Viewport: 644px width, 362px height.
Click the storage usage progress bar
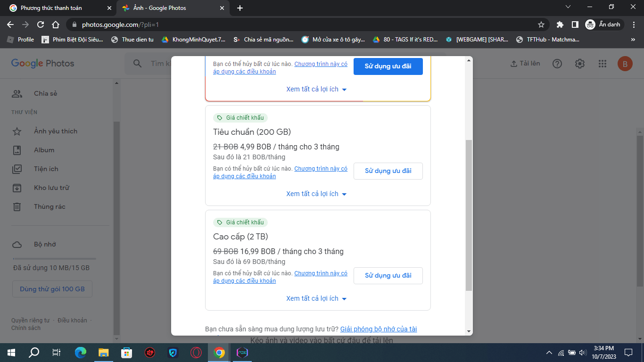54,258
